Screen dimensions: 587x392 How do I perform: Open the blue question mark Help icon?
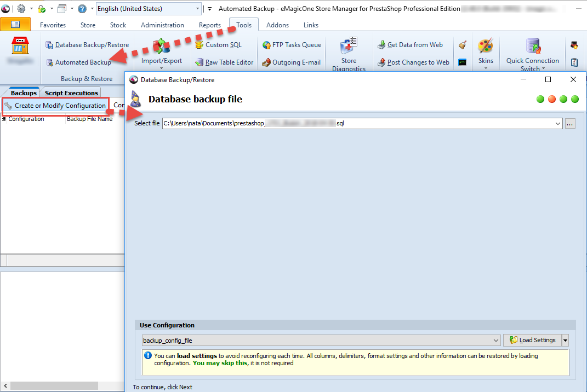[82, 8]
